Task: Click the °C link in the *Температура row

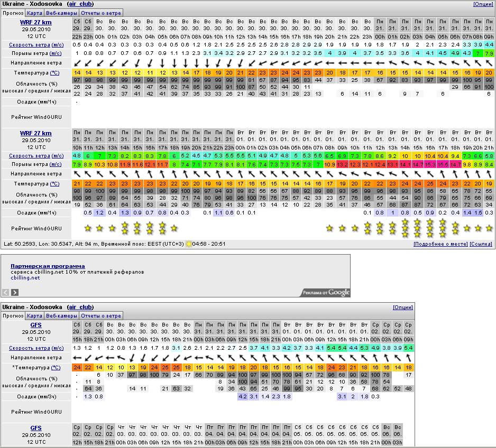Action: click(55, 367)
